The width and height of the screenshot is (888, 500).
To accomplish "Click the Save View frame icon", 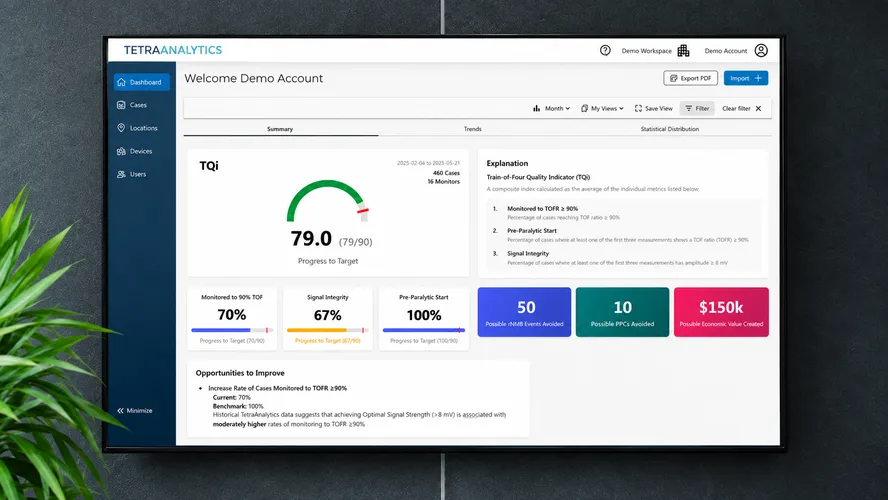I will tap(638, 108).
